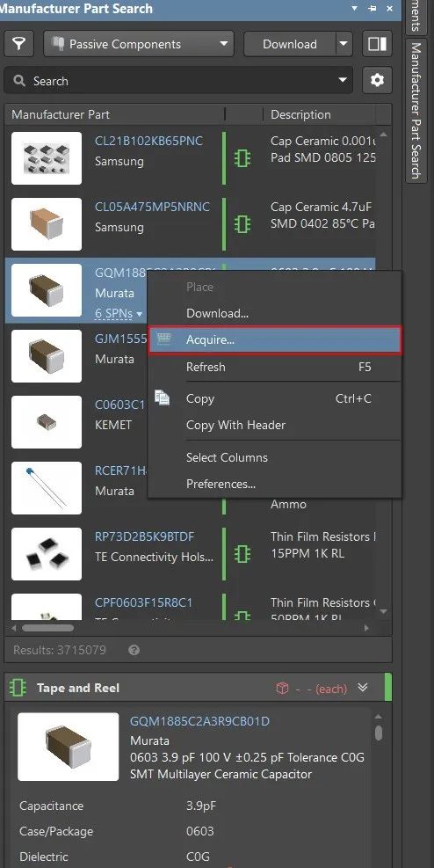Select the KEMET manufacturer text
434x868 pixels.
pyautogui.click(x=113, y=425)
